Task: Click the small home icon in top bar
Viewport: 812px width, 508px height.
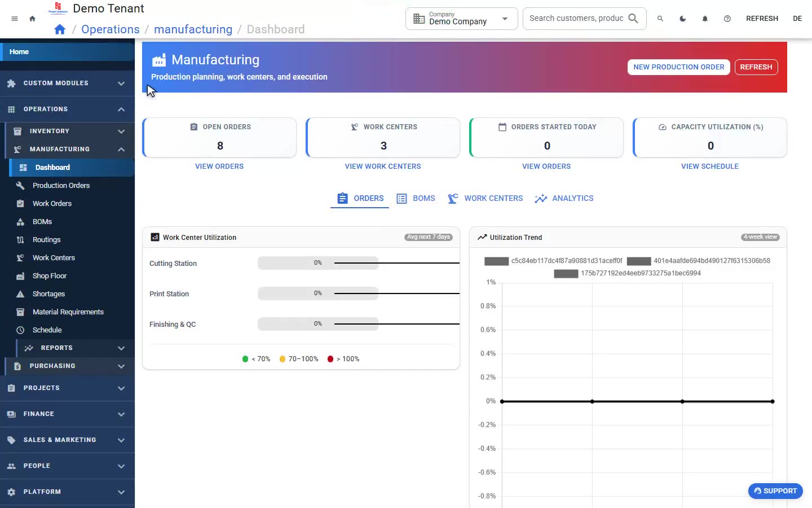Action: coord(32,19)
